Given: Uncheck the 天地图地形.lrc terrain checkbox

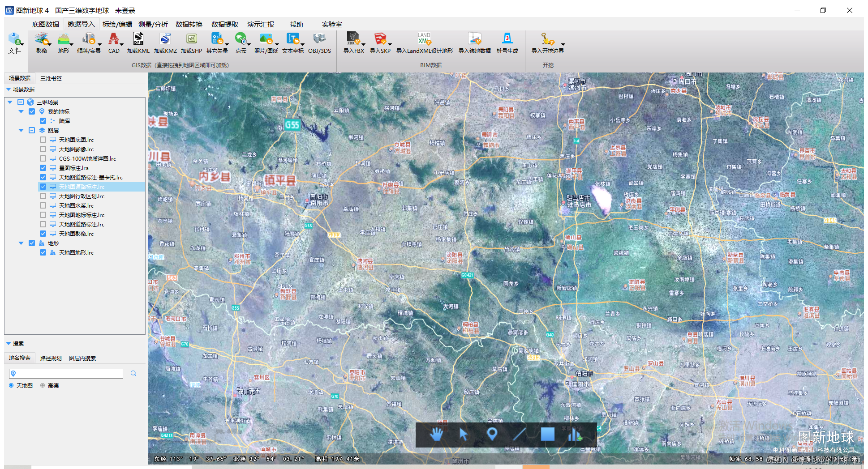Looking at the screenshot, I should (x=43, y=252).
